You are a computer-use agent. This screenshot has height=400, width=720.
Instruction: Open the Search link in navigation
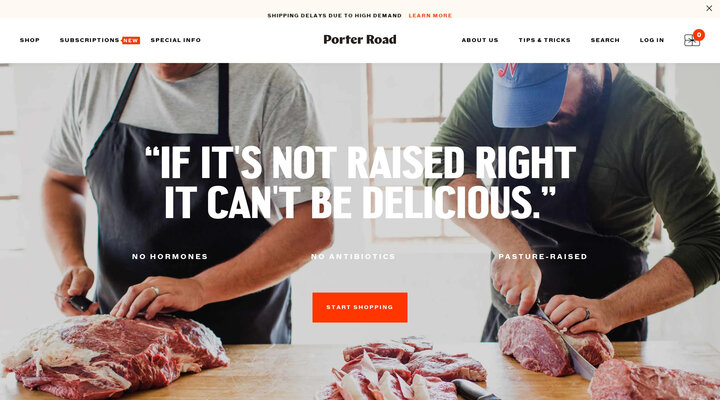[x=605, y=40]
